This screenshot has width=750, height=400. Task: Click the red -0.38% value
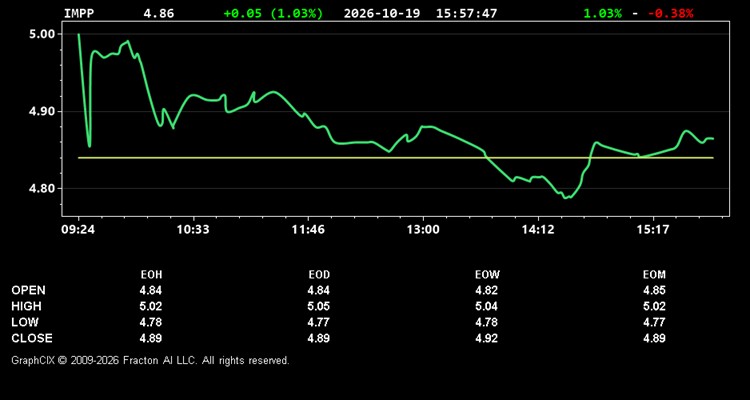[x=671, y=13]
